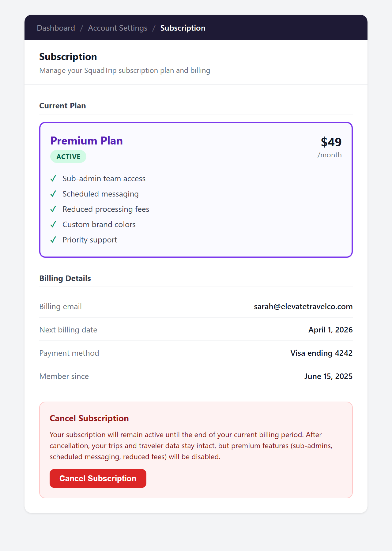392x551 pixels.
Task: Select the billing email address value
Action: 303,306
